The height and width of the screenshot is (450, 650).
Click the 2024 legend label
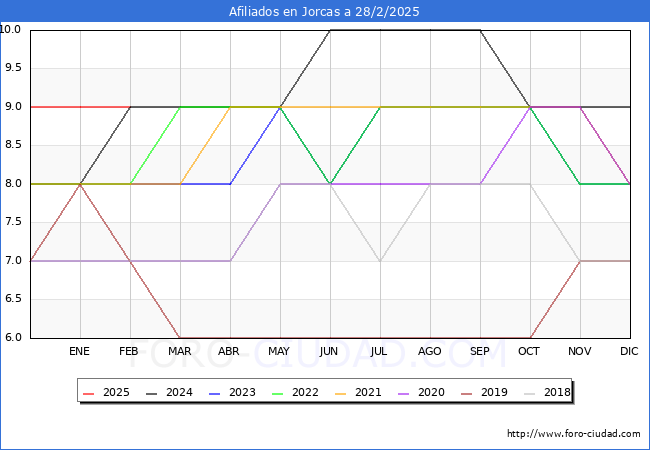click(179, 392)
